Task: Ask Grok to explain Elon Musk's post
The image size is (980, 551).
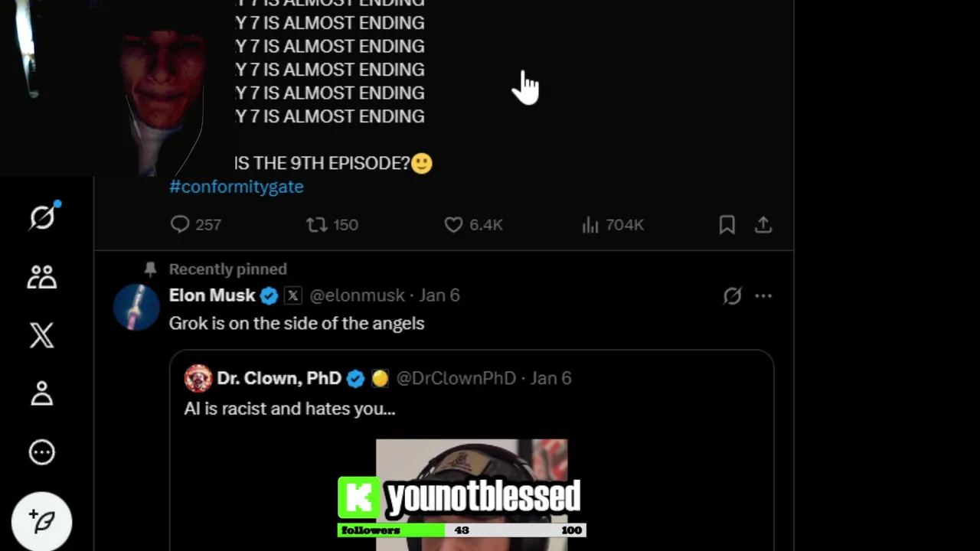Action: coord(732,295)
